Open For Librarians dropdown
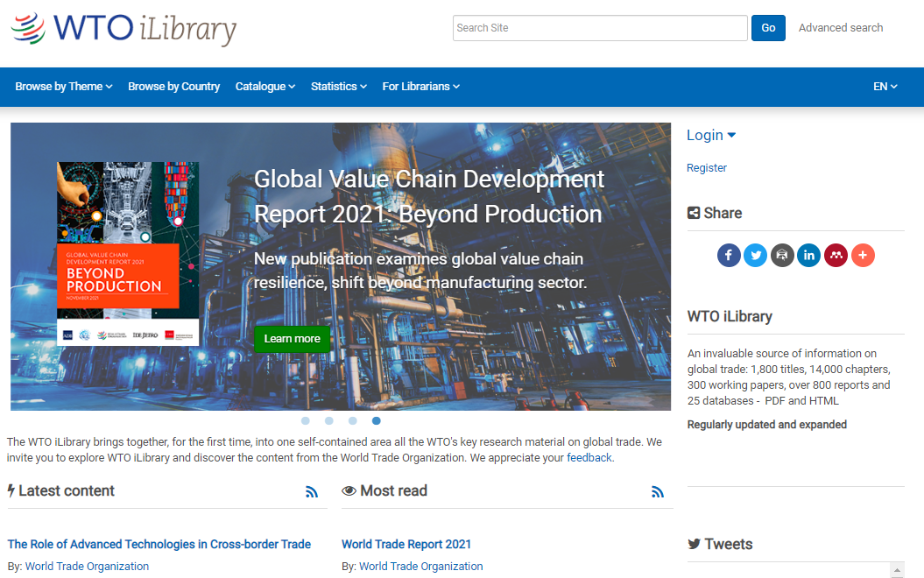The height and width of the screenshot is (578, 924). (x=420, y=87)
